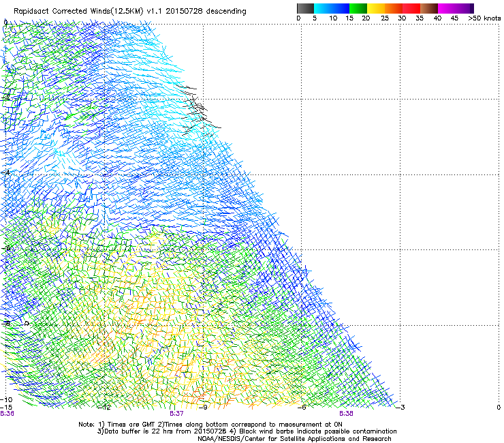This screenshot has height=443, width=504.
Task: Click the '20150728 descending' text in the title
Action: click(206, 12)
